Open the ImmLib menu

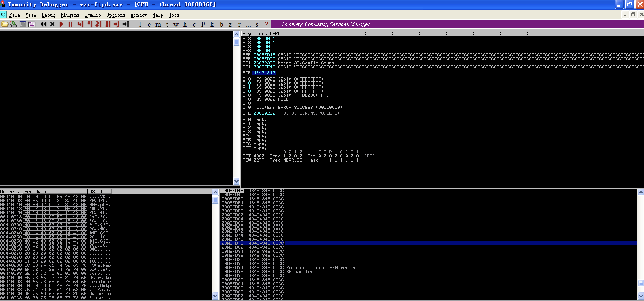[x=93, y=15]
